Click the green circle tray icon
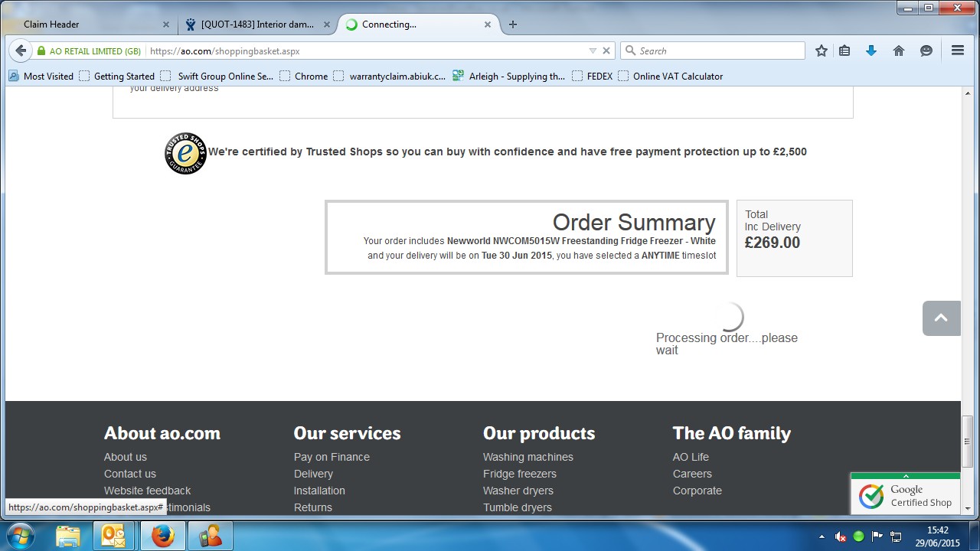Screen dimensions: 980x551 coord(859,536)
